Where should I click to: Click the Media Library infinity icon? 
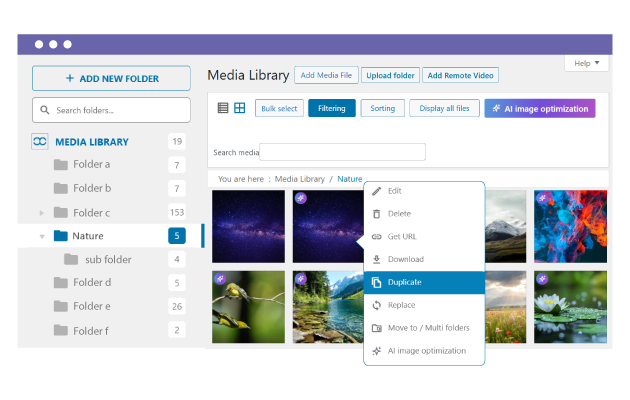[40, 142]
